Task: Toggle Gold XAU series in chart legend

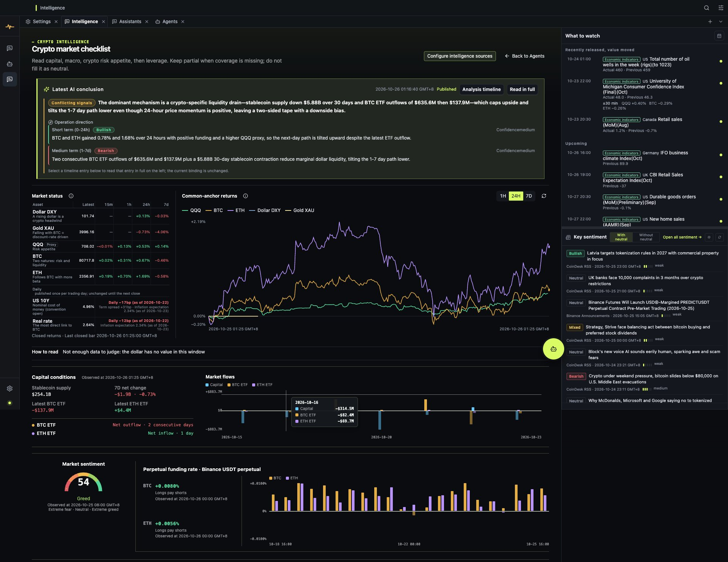Action: point(300,210)
